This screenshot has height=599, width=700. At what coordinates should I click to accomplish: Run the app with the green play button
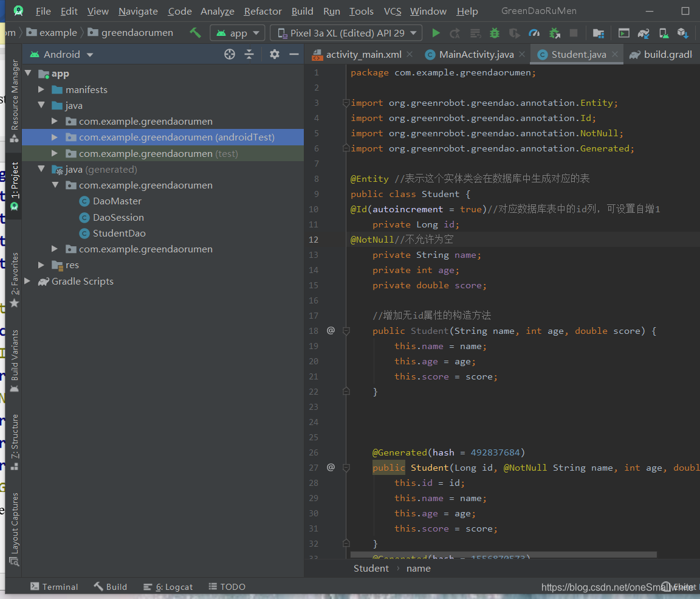pos(436,33)
